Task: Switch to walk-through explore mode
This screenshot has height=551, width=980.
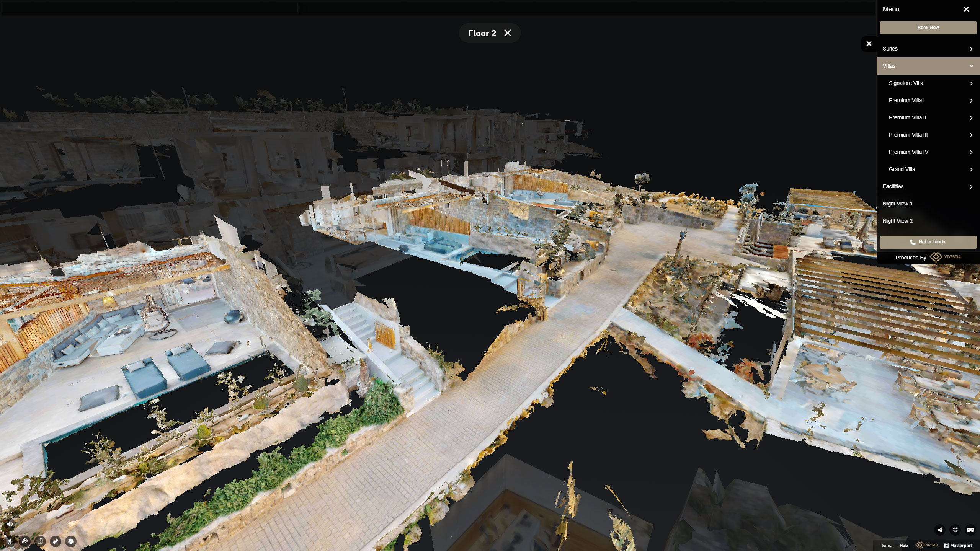Action: point(10,541)
